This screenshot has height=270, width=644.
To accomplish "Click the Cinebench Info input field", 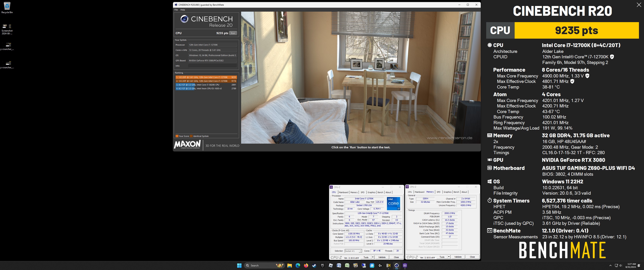I will click(212, 66).
